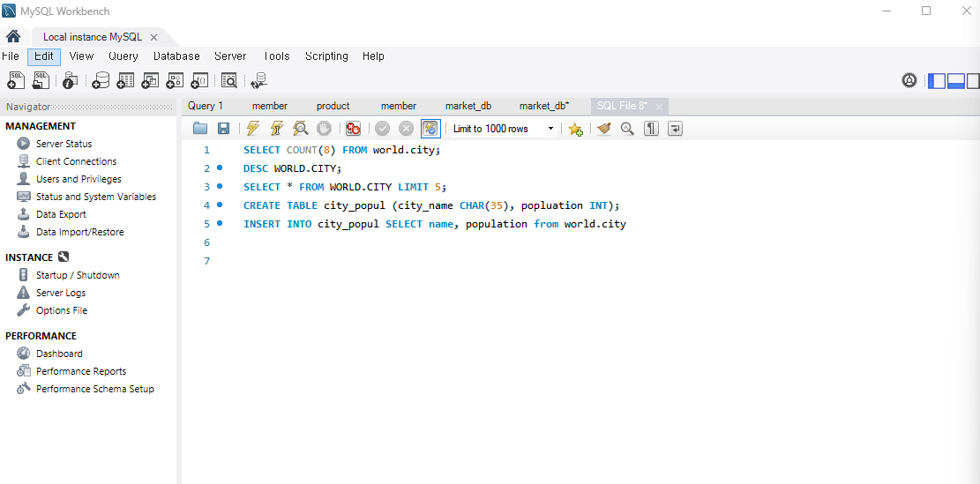
Task: Open the performance Dashboard
Action: coord(59,354)
